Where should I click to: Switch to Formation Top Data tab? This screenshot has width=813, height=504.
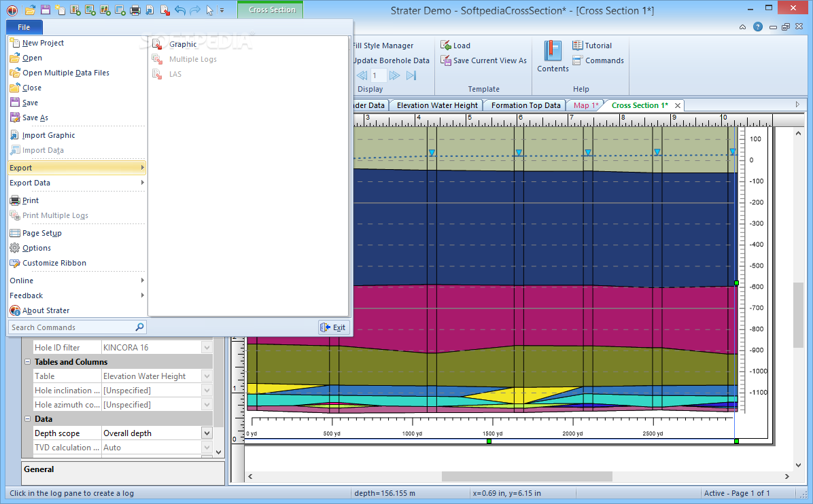click(x=525, y=105)
